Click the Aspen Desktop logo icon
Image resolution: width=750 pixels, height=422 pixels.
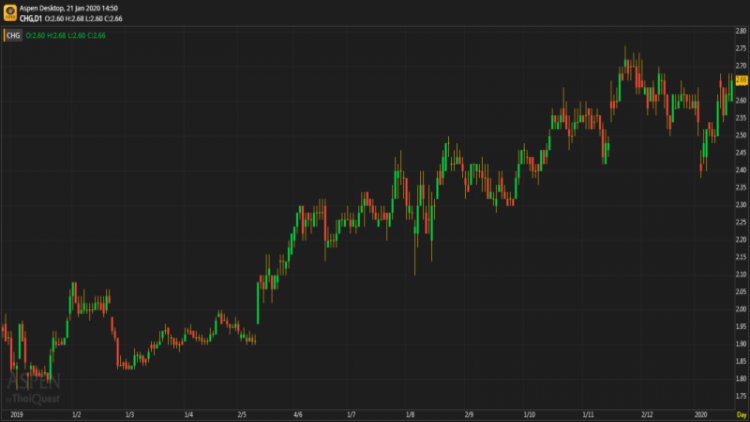click(x=9, y=11)
